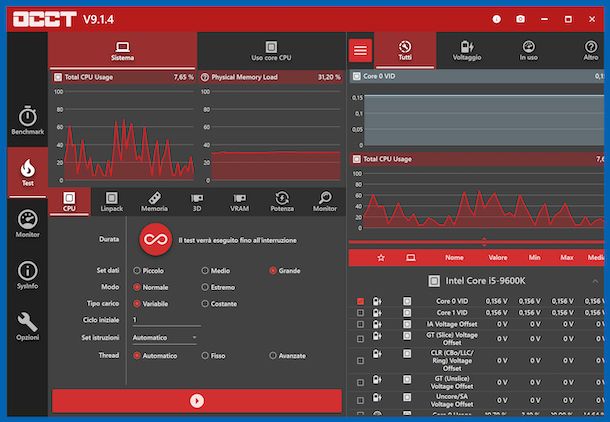Set mode to Normale
610x422 pixels.
[151, 287]
